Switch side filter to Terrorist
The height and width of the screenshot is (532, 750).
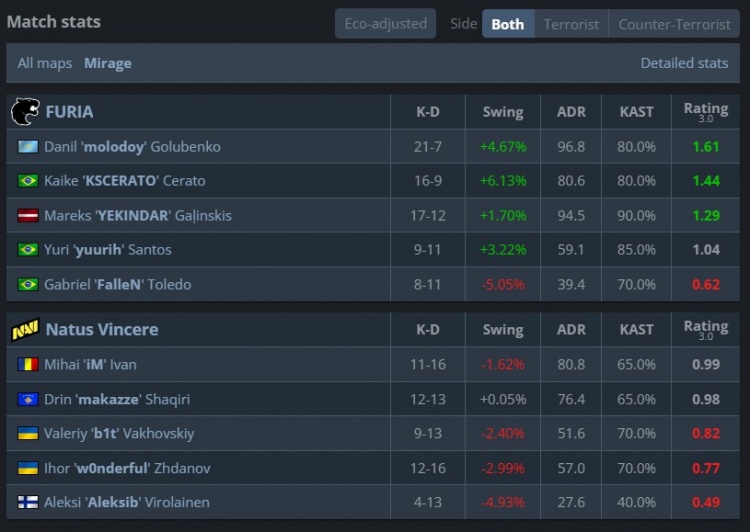coord(571,24)
